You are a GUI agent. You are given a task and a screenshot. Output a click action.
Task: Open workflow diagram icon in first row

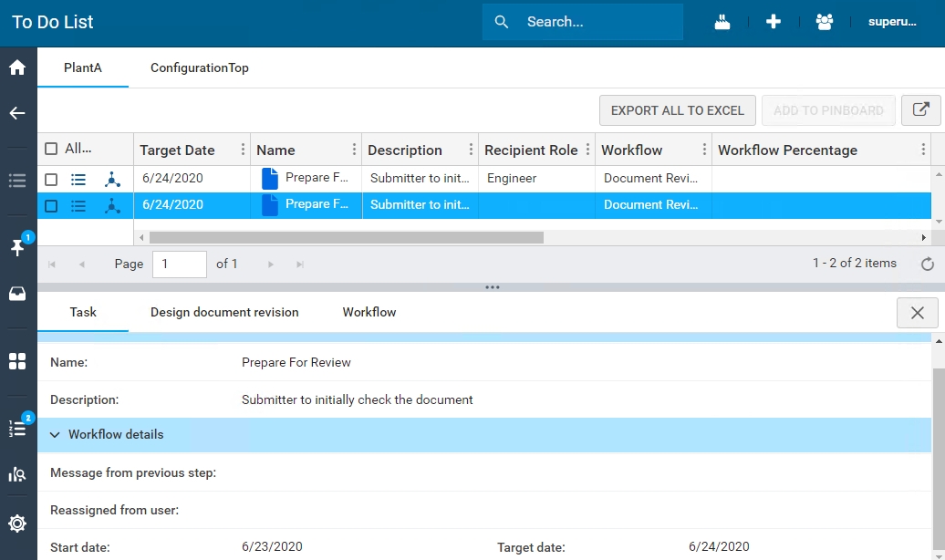pyautogui.click(x=112, y=180)
